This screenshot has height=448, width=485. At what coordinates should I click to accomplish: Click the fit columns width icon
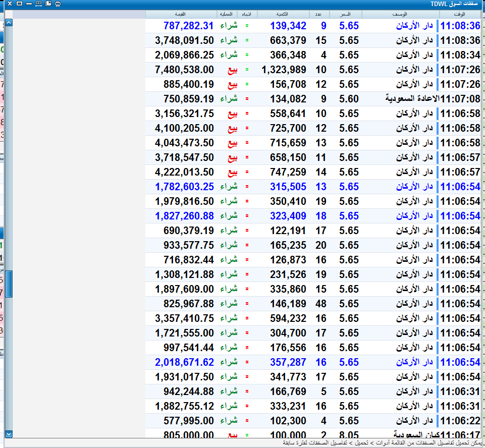[x=38, y=4]
